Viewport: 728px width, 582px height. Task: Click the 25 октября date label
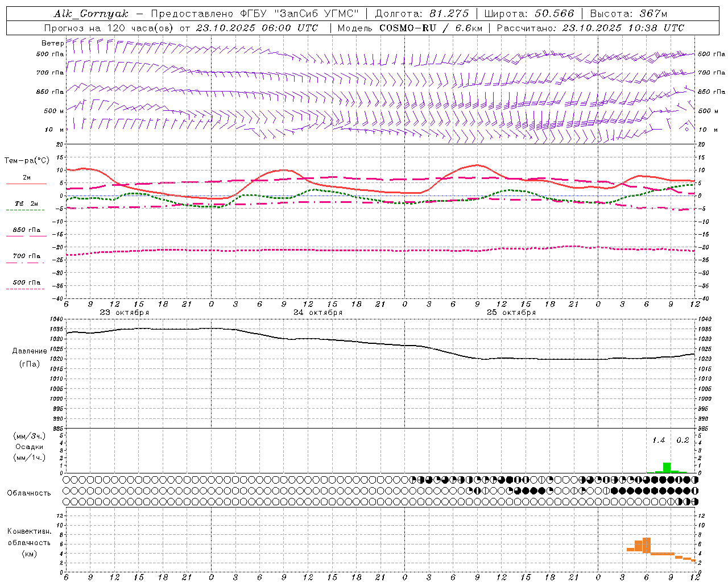(x=511, y=313)
